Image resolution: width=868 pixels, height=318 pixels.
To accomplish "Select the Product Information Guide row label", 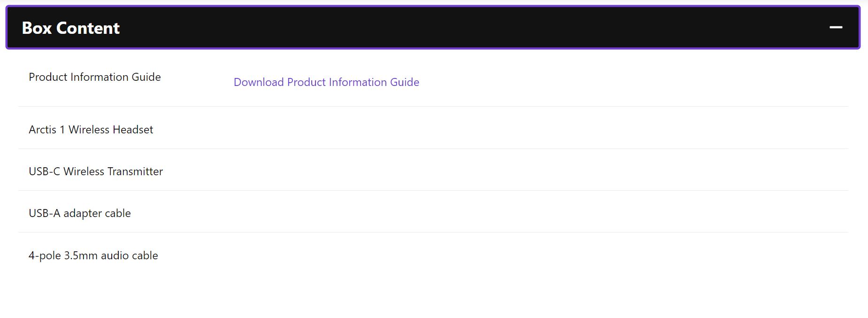I will [x=95, y=77].
